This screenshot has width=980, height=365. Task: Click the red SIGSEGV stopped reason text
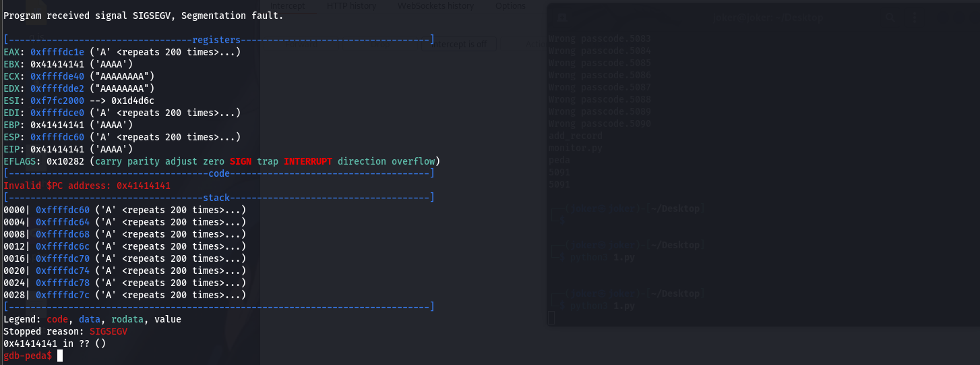coord(108,331)
